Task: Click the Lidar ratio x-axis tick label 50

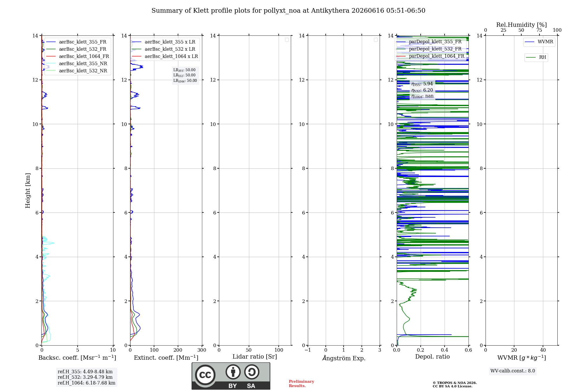Action: [249, 350]
